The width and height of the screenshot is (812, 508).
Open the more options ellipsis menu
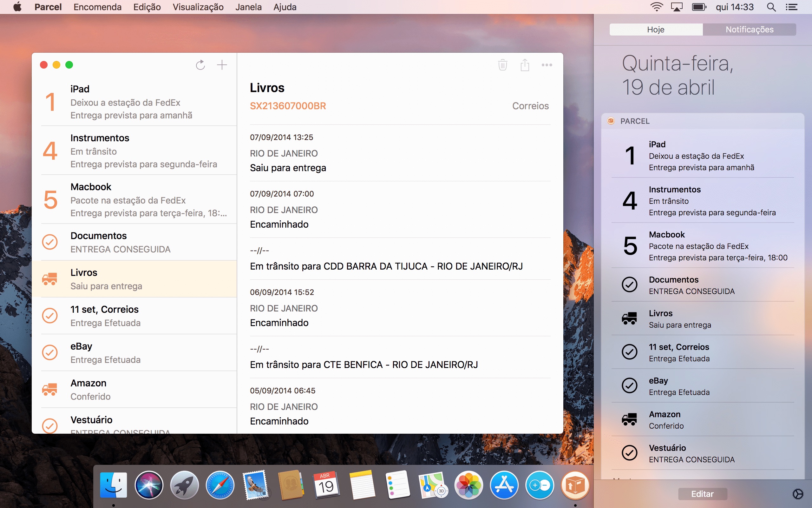tap(547, 65)
